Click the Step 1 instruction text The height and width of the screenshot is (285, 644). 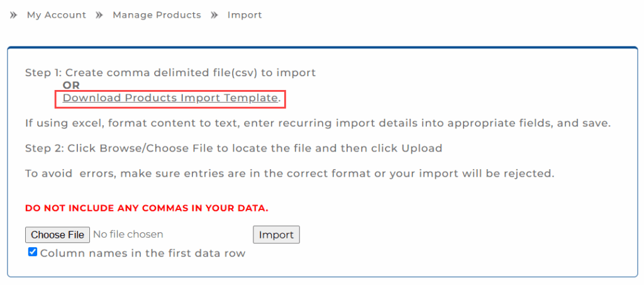tap(170, 72)
